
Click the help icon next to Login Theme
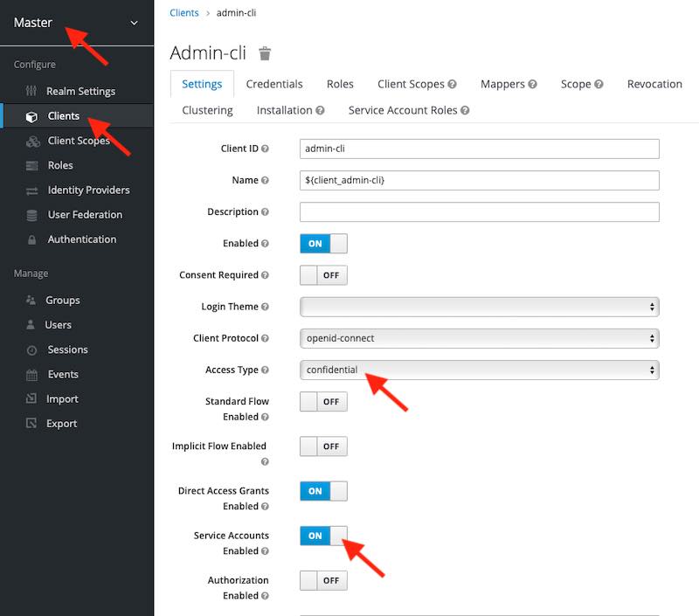(265, 307)
